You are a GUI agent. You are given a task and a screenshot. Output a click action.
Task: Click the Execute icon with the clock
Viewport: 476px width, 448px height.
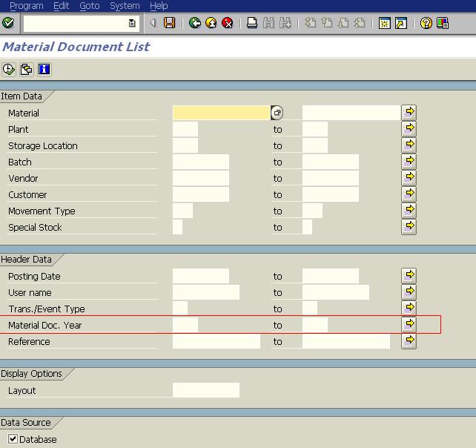[9, 70]
